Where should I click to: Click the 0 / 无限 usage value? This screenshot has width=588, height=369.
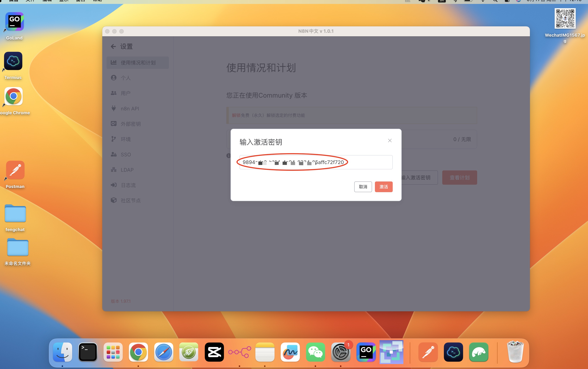(462, 139)
